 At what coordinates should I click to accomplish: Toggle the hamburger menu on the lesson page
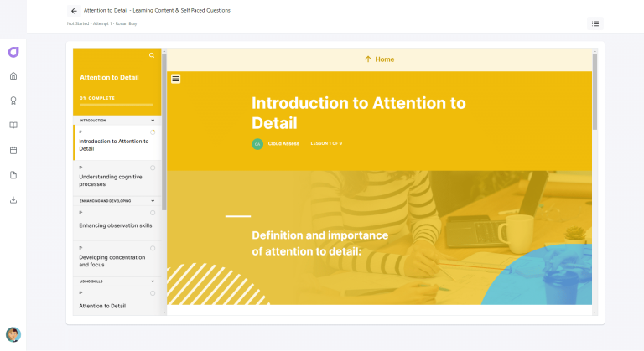176,79
